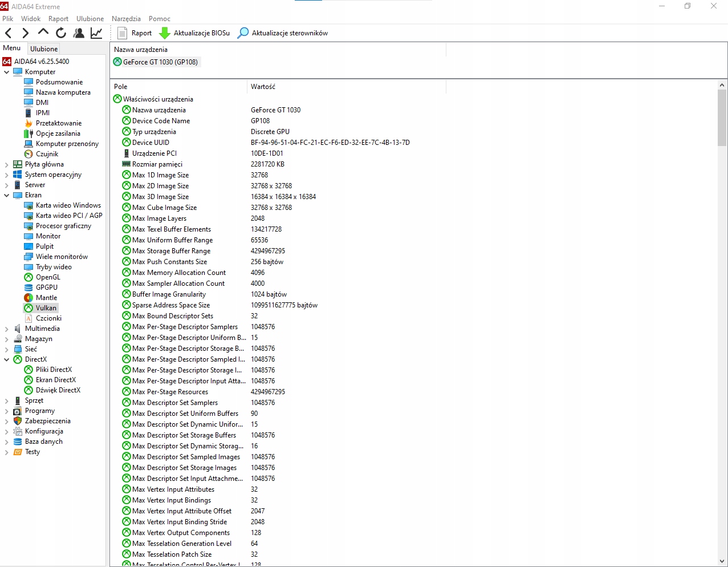Open Opcje zasilania tree item

coord(52,133)
